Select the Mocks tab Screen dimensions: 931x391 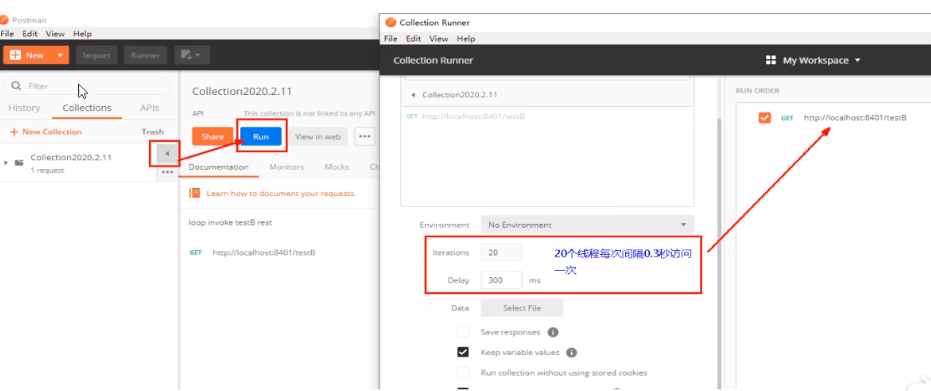(x=337, y=167)
